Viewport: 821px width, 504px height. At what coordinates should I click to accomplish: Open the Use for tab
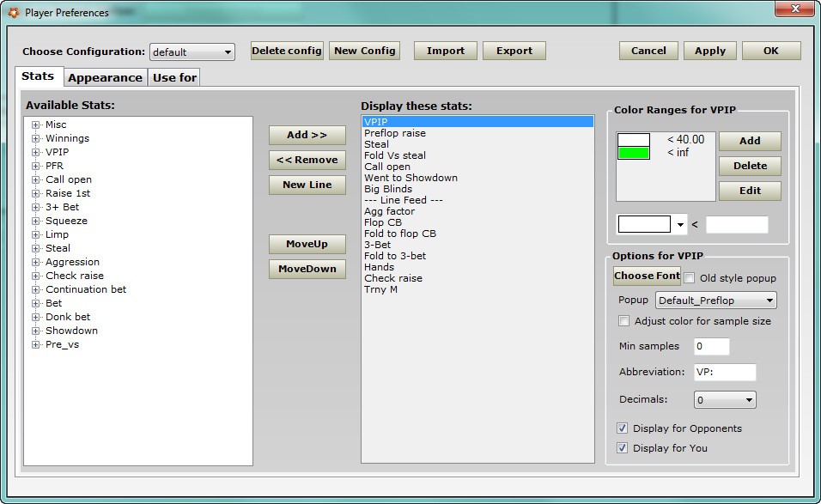[174, 77]
